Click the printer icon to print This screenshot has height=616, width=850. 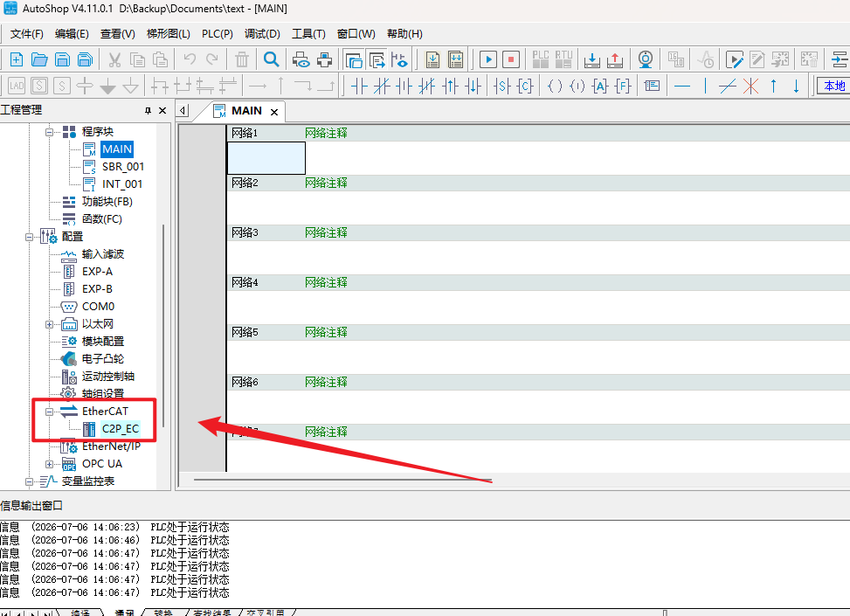pos(324,59)
